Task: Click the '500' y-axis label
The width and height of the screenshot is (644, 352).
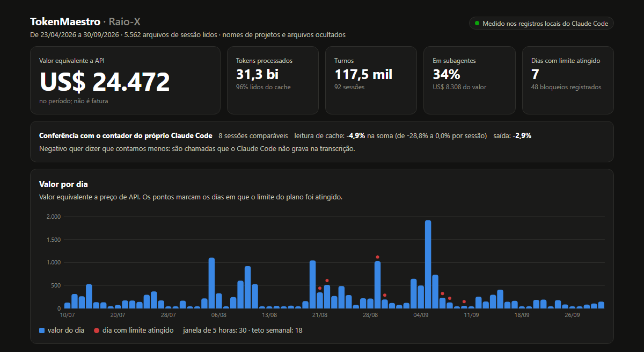Action: point(56,285)
